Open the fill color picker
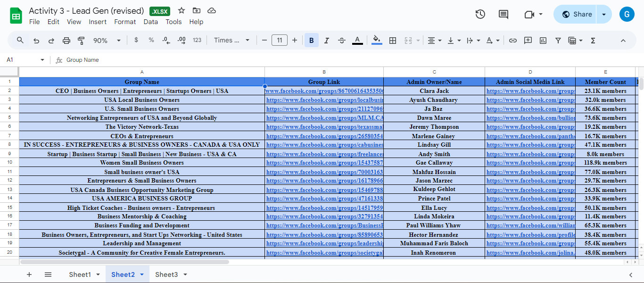 [x=377, y=41]
